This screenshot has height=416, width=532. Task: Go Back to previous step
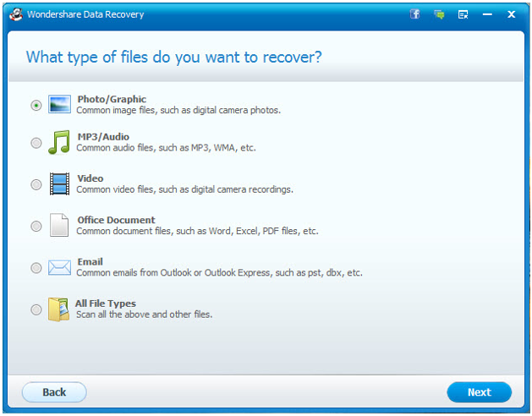54,392
